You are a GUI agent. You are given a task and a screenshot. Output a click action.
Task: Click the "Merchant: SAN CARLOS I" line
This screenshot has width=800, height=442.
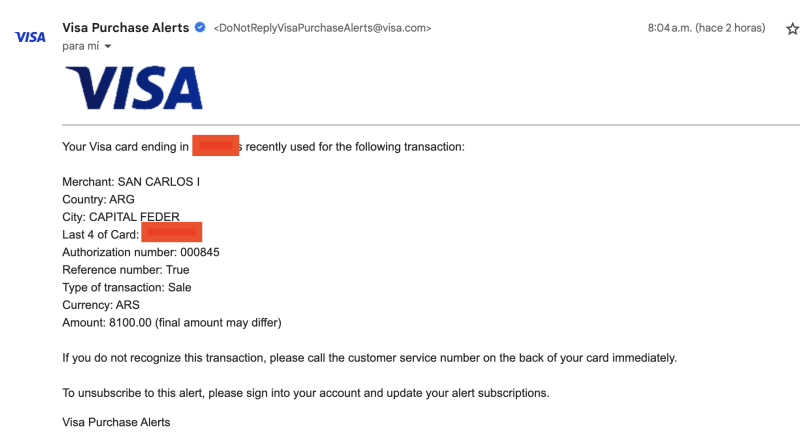tap(138, 182)
